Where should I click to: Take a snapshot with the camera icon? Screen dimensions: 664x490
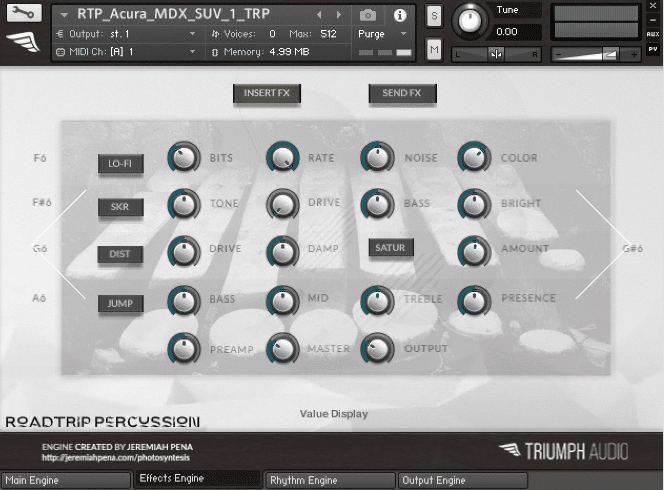tap(368, 15)
